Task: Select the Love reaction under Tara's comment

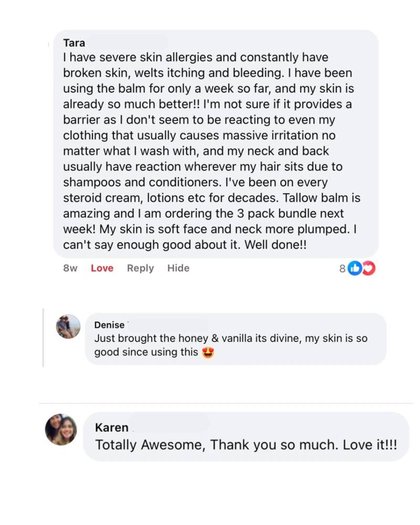Action: click(102, 268)
